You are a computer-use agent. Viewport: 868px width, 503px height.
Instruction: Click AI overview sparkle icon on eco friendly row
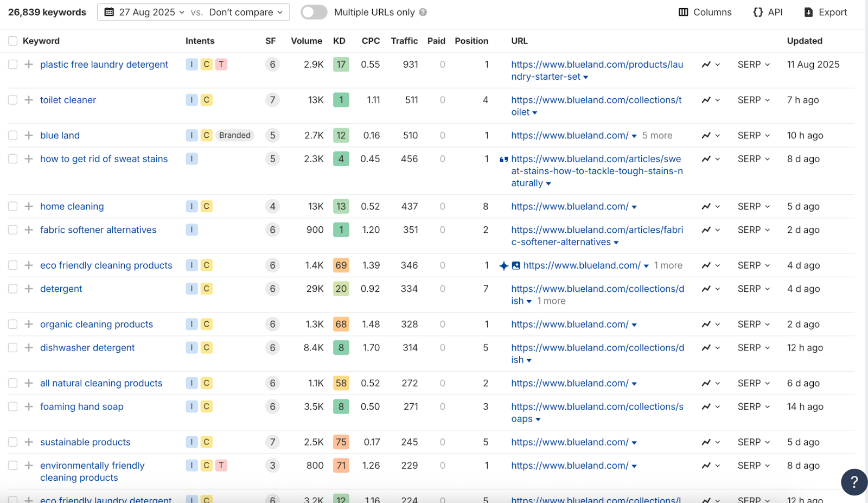click(x=503, y=265)
